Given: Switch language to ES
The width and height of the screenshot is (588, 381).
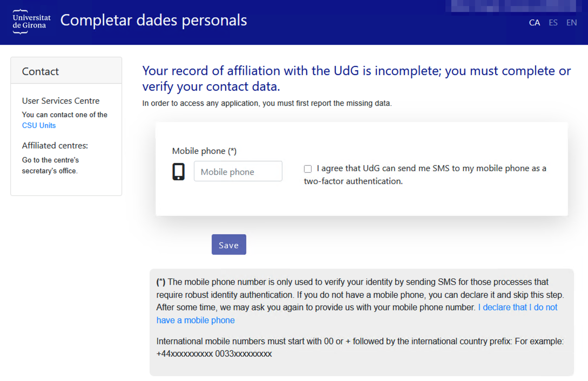Looking at the screenshot, I should (x=553, y=23).
